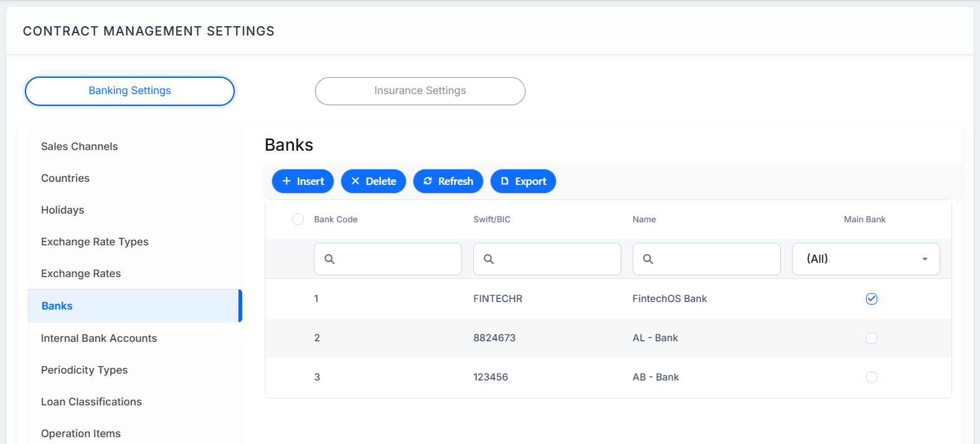Image resolution: width=980 pixels, height=444 pixels.
Task: Toggle the select-all checkbox in header
Action: point(298,219)
